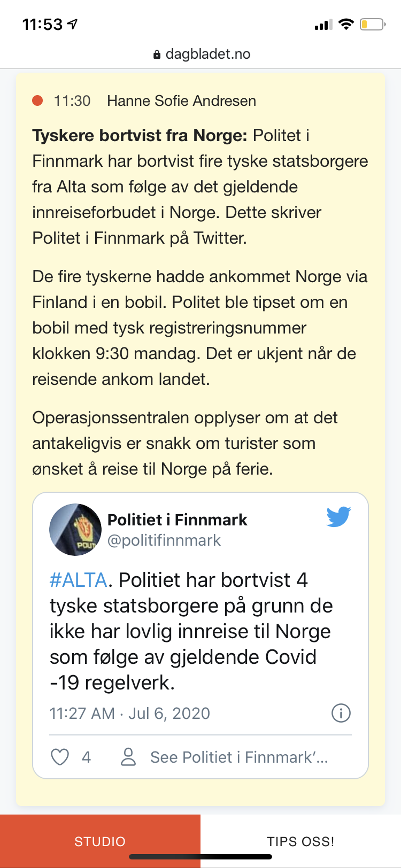
Task: Open the #ALTA hashtag link
Action: [79, 580]
